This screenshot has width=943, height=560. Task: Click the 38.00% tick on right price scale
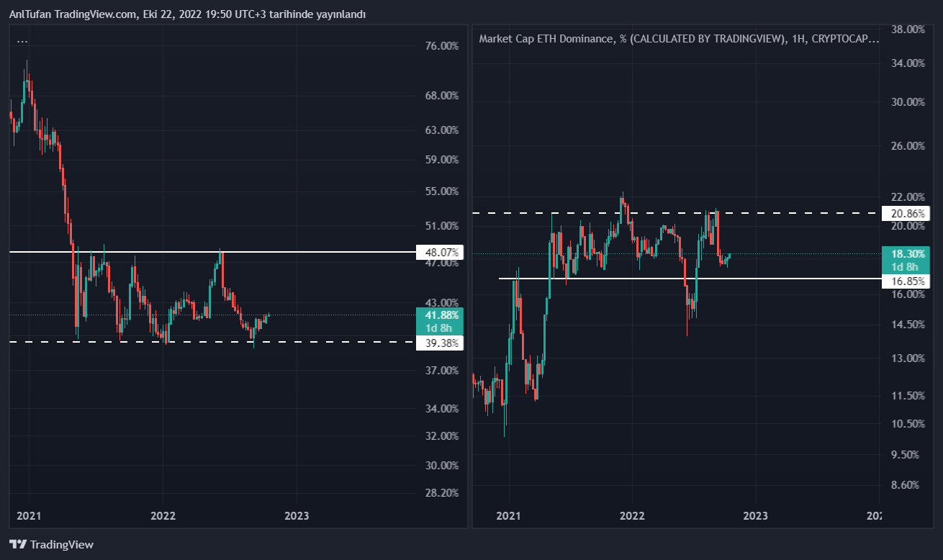(906, 30)
